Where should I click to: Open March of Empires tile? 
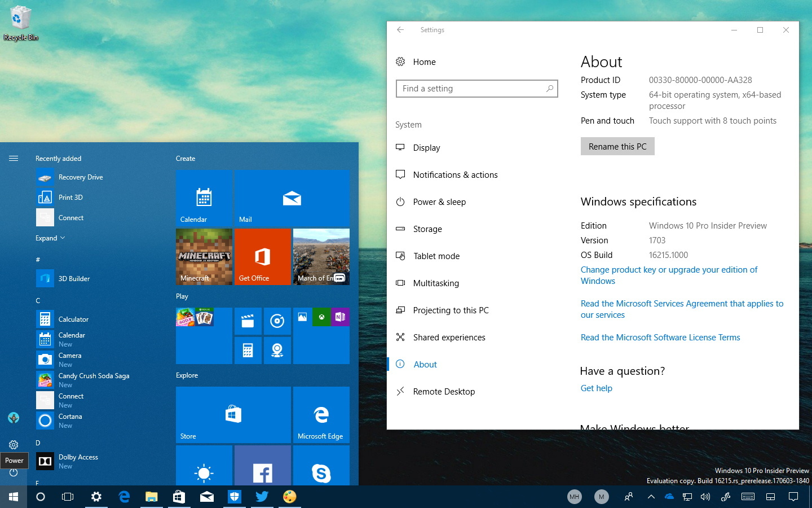tap(321, 257)
